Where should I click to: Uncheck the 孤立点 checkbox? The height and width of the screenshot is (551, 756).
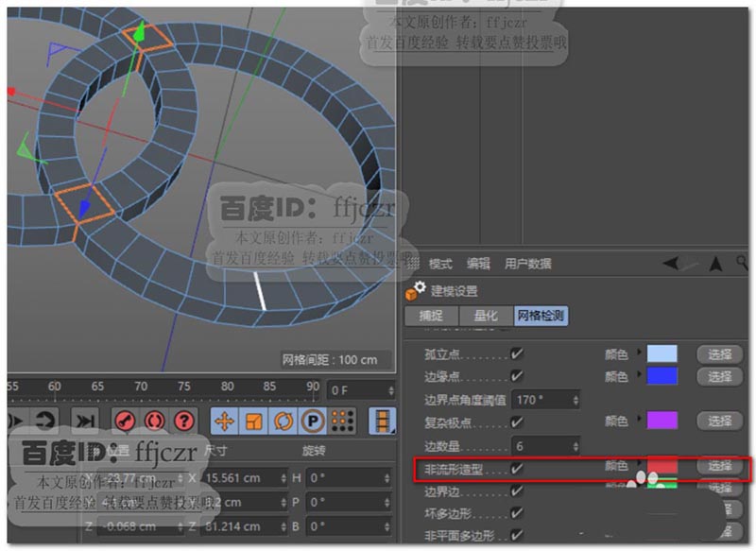click(517, 353)
